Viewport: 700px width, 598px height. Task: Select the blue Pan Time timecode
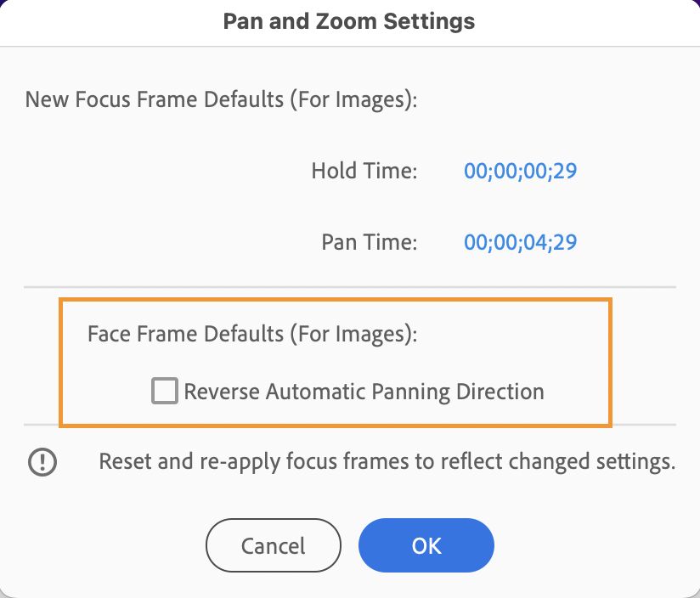520,242
